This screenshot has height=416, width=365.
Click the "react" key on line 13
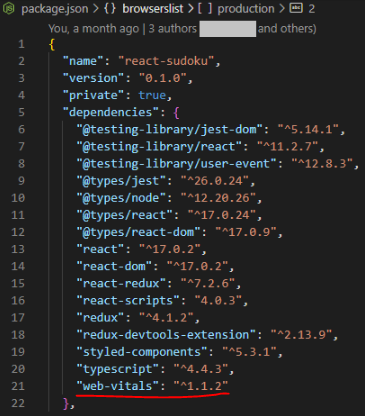tap(100, 249)
